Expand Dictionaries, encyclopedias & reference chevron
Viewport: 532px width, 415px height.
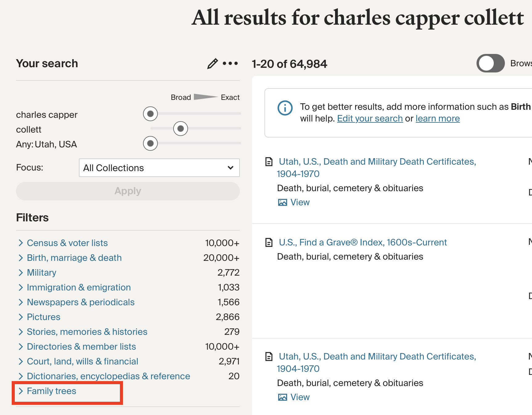[x=21, y=376]
